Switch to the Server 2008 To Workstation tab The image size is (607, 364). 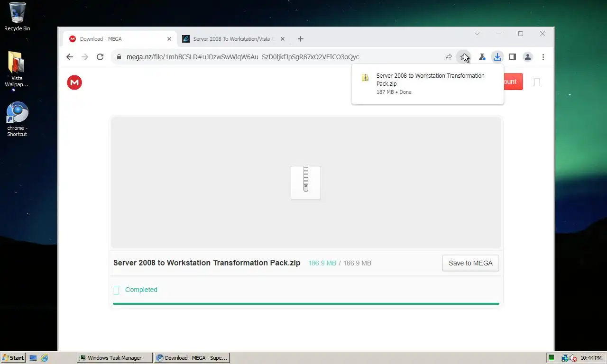coord(234,39)
